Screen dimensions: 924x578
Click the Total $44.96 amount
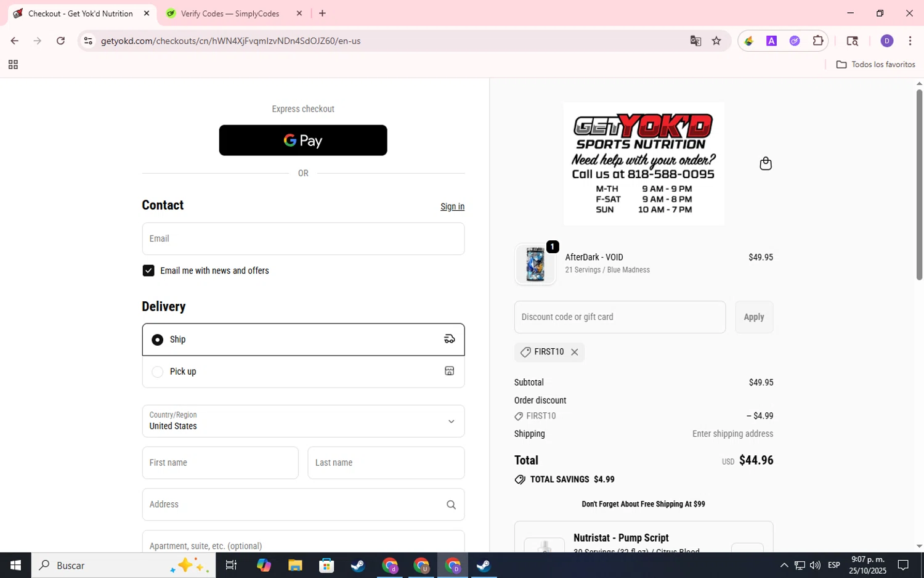click(x=756, y=460)
